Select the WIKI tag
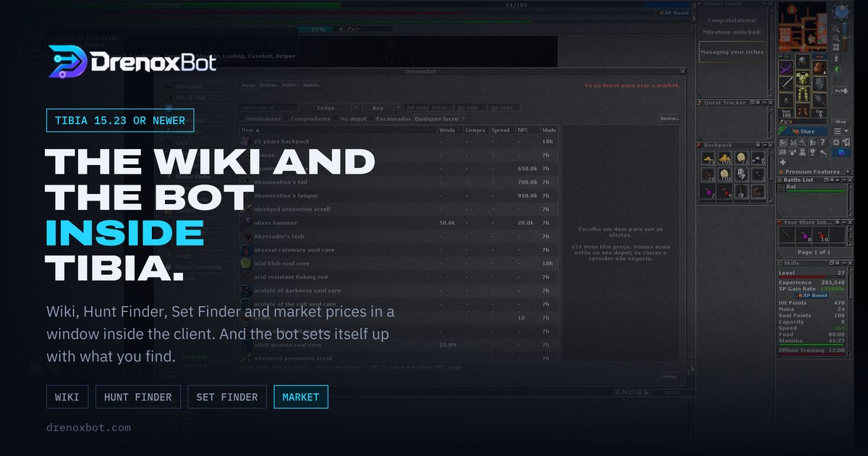The image size is (868, 456). point(67,397)
